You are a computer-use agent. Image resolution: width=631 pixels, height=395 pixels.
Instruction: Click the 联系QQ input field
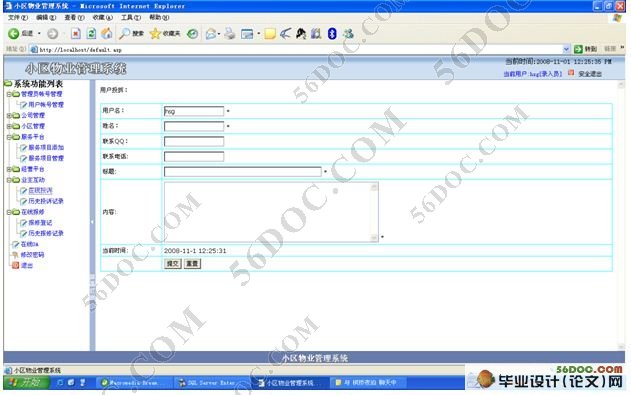pos(194,141)
